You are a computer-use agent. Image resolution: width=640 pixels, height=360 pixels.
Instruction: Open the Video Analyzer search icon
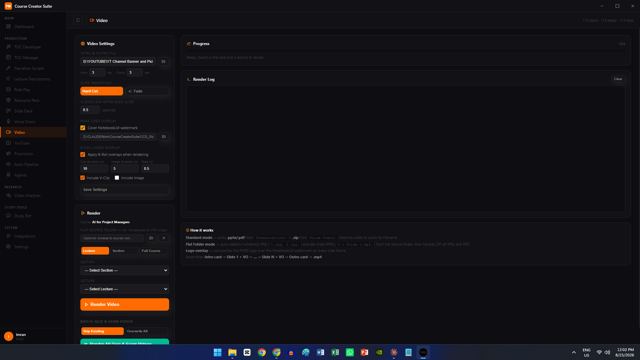click(x=9, y=196)
